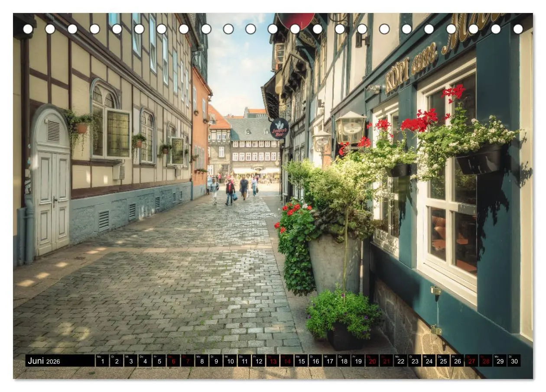The image size is (546, 392).
Task: Select day 5 (Fr) in the calendar strip
Action: pyautogui.click(x=159, y=361)
